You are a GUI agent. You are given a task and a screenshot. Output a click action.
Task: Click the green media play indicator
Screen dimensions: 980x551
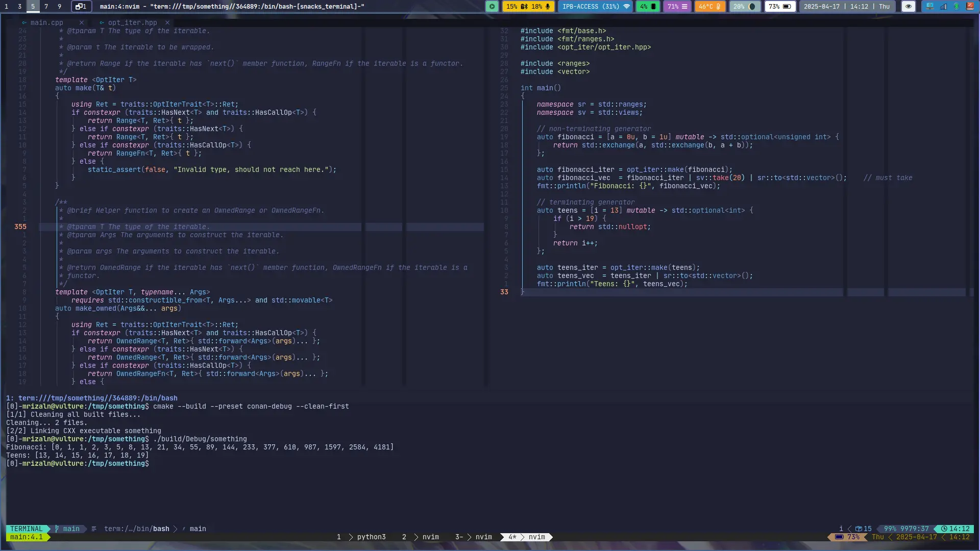coord(492,7)
